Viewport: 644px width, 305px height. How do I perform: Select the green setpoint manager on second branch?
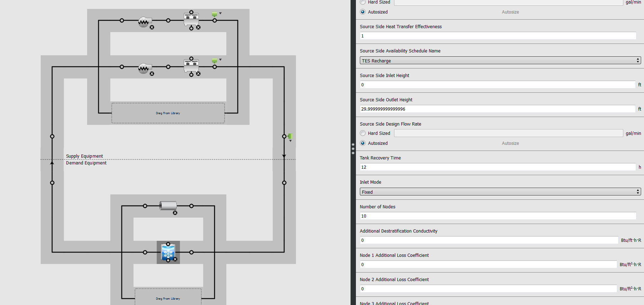[x=214, y=61]
